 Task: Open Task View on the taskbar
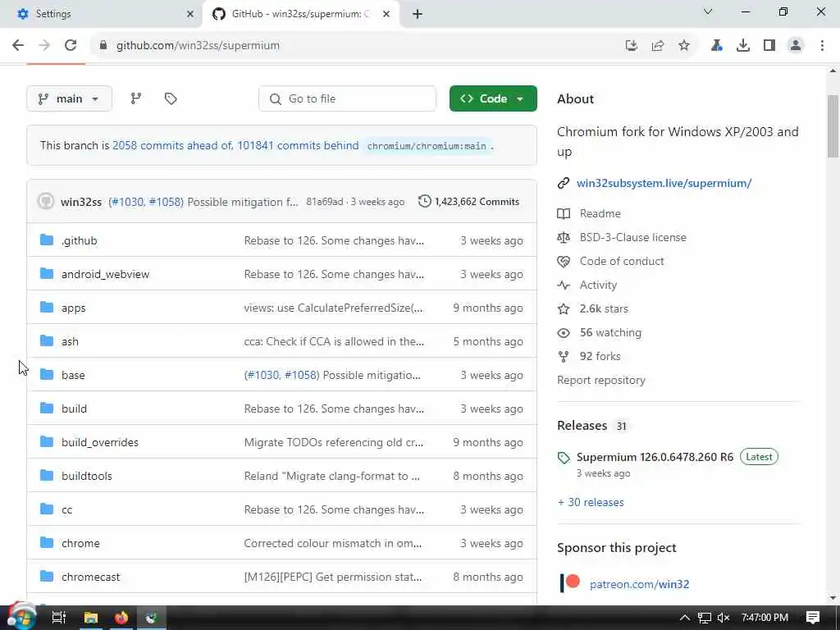[58, 618]
